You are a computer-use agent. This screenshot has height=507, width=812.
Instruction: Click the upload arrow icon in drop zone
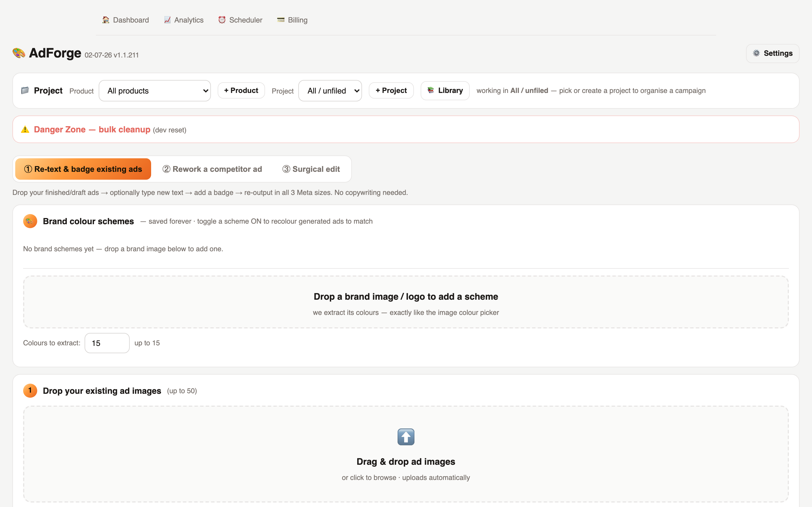click(x=406, y=437)
